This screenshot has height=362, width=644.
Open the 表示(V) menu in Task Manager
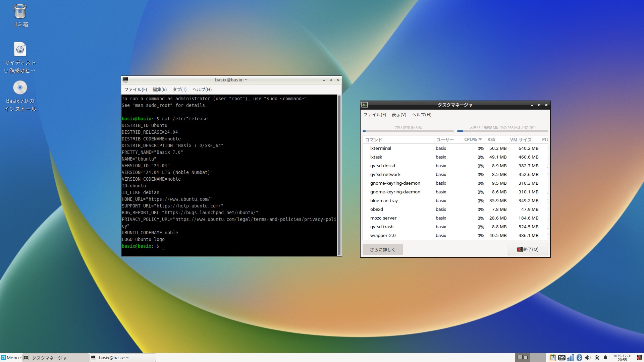coord(399,115)
